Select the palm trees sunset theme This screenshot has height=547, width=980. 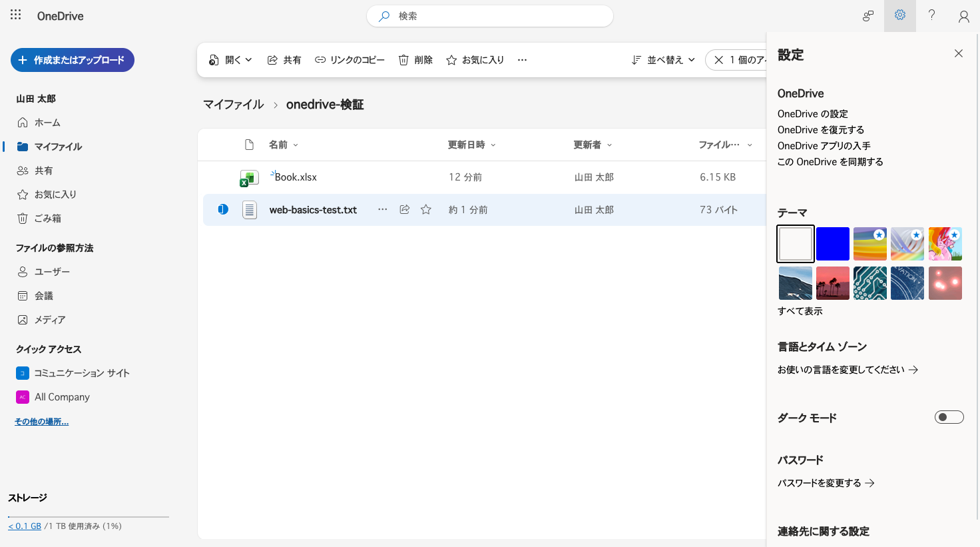833,283
